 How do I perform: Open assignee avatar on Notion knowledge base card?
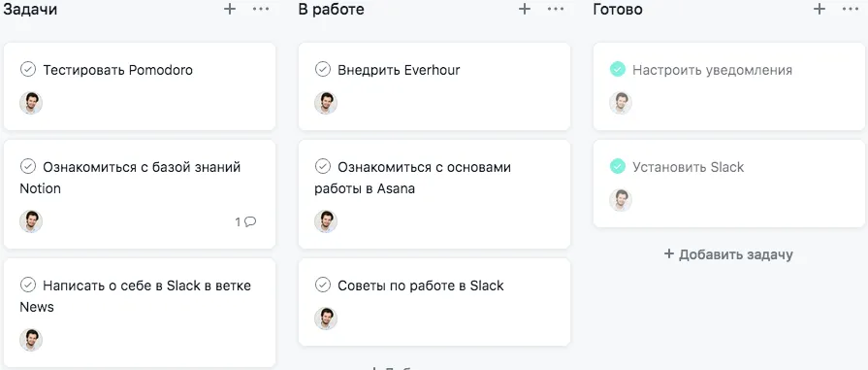tap(31, 221)
